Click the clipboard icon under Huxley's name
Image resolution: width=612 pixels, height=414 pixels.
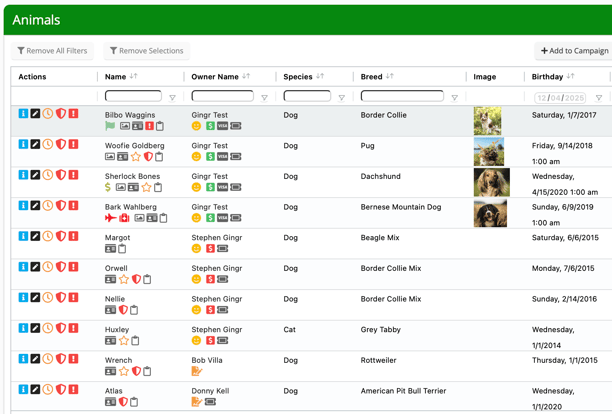[135, 341]
